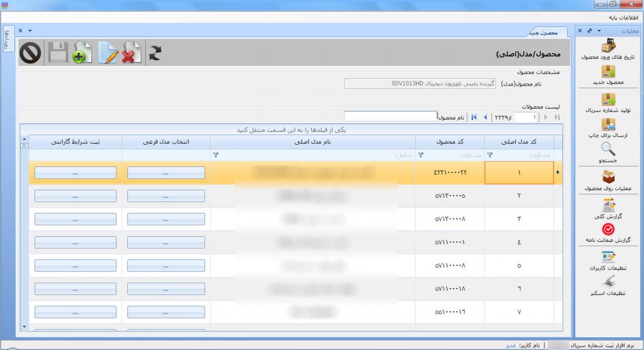
Task: Click filter icon in کد محصول column
Action: pos(420,156)
